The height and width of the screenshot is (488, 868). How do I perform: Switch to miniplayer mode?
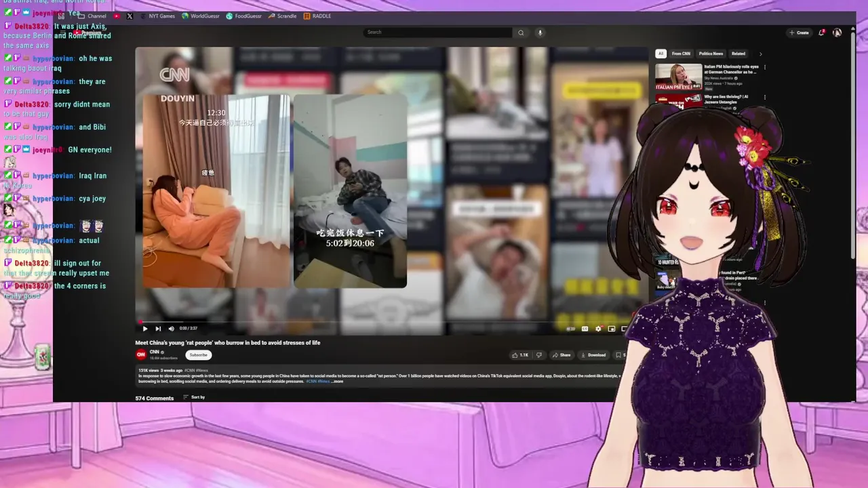coord(612,329)
